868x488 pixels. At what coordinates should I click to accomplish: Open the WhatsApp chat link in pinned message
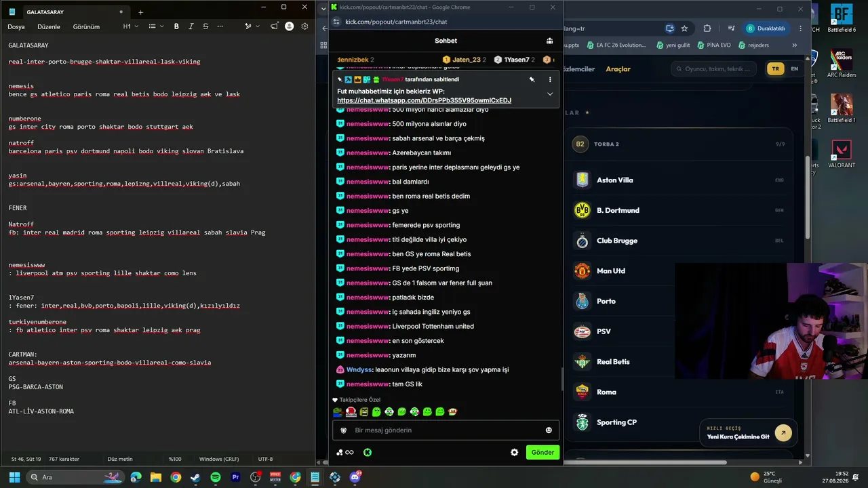[424, 100]
